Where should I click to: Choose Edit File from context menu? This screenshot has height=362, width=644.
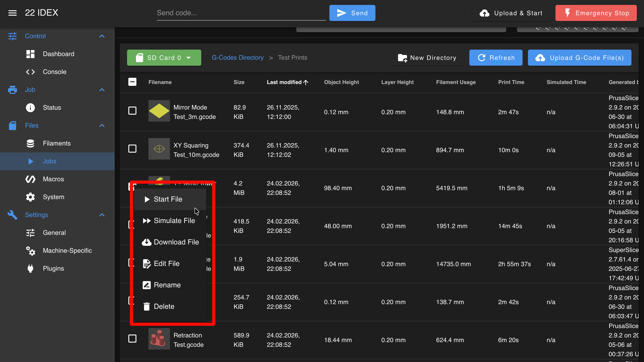(170, 264)
